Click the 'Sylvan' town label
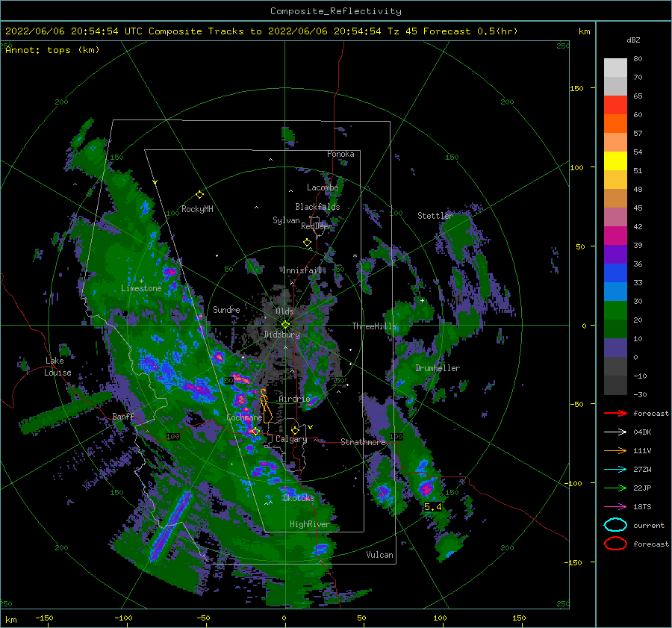 (x=286, y=220)
